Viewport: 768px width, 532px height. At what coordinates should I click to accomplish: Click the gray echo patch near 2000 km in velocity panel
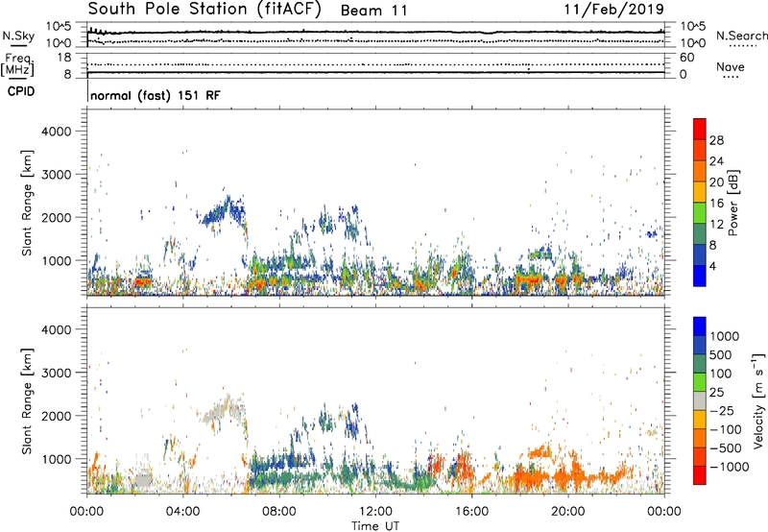pyautogui.click(x=223, y=410)
